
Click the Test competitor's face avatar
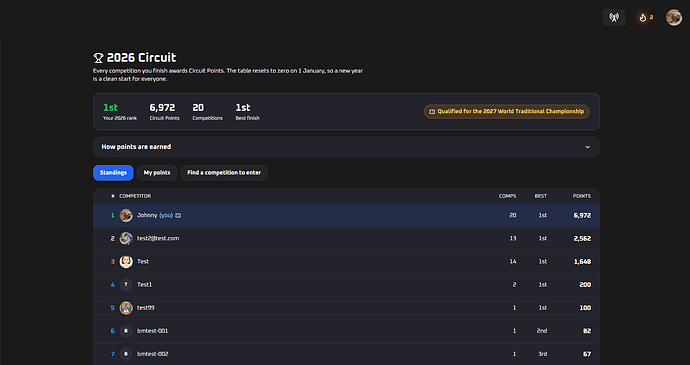coord(126,262)
